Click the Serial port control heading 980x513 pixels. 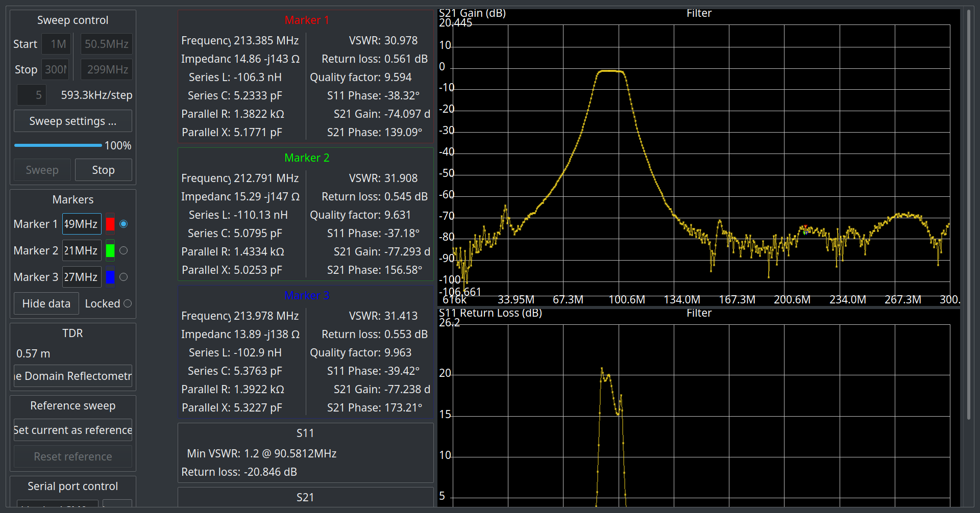(72, 486)
